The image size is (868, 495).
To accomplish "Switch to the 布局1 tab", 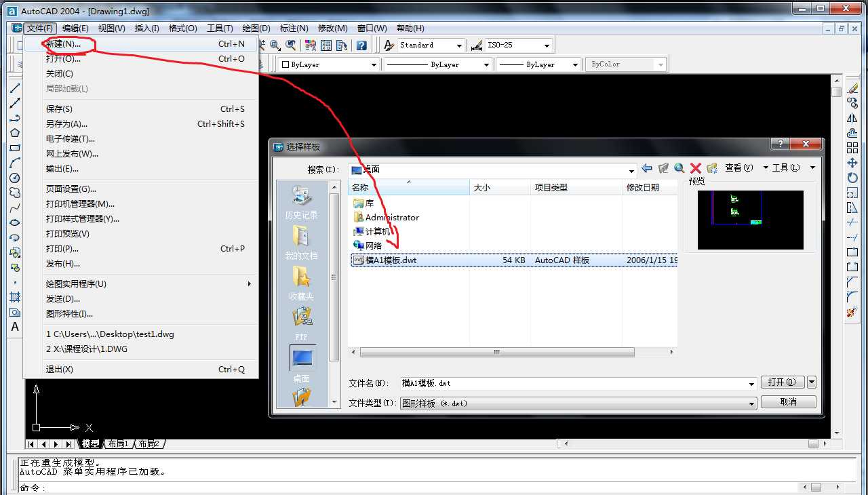I will (117, 444).
